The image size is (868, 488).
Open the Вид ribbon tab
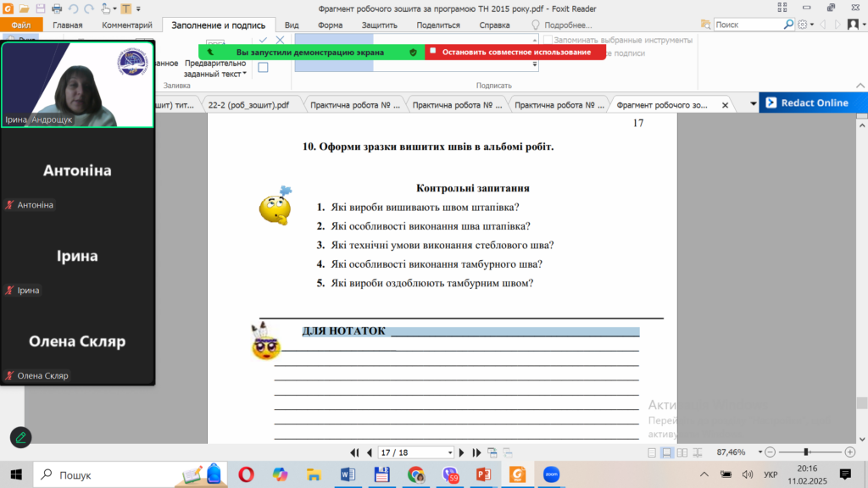tap(292, 25)
